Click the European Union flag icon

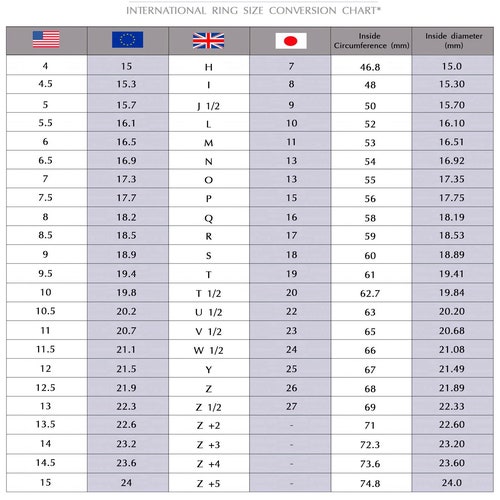click(128, 40)
